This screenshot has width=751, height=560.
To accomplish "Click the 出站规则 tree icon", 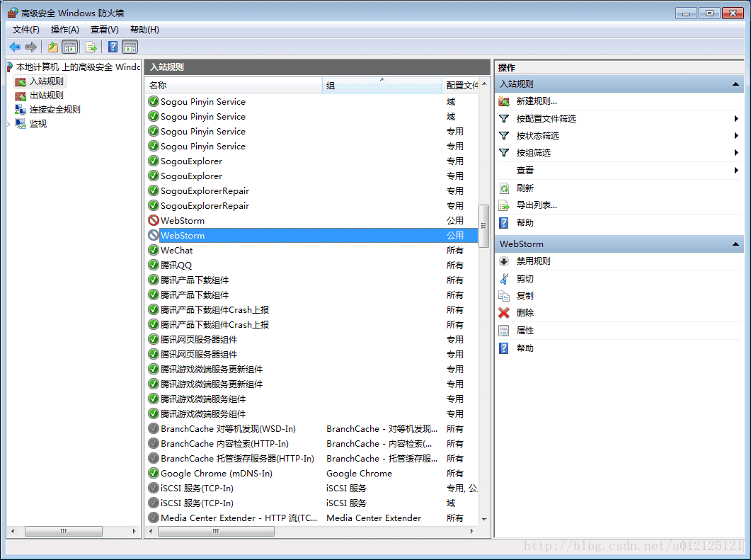I will click(20, 96).
